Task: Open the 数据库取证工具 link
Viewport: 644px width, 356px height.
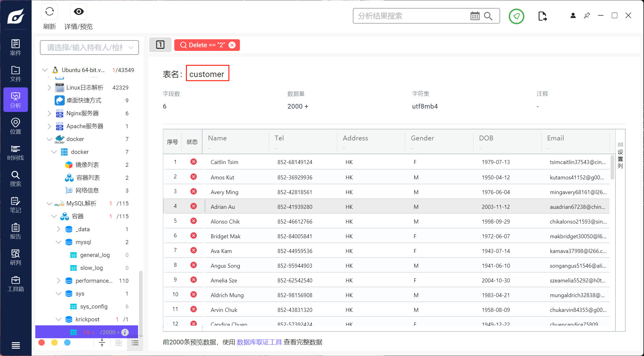Action: point(259,342)
